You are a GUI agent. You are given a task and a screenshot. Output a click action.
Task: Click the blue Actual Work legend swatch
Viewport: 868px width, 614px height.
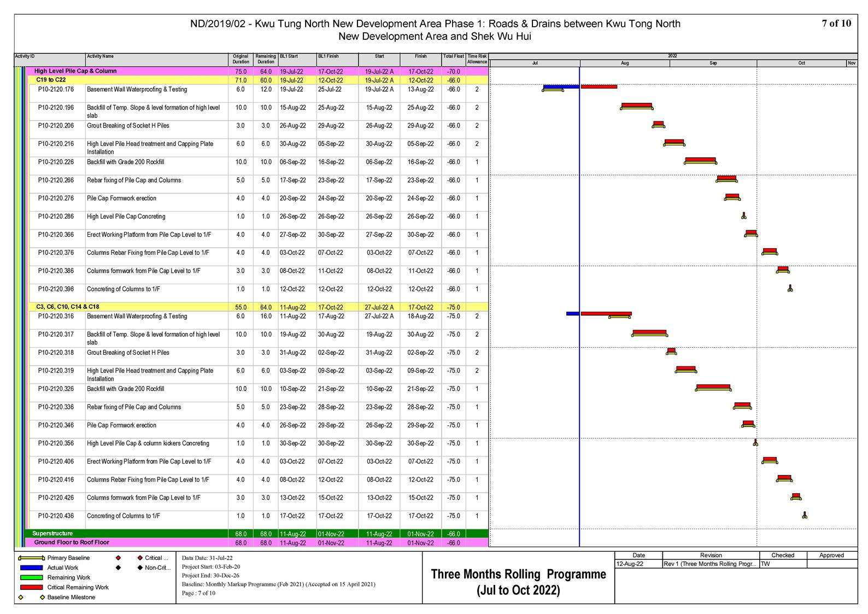point(32,568)
